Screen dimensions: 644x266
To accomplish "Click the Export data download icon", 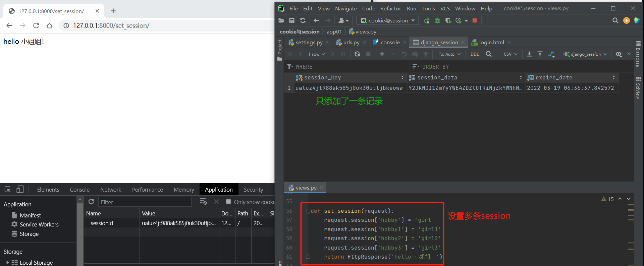I will [529, 54].
